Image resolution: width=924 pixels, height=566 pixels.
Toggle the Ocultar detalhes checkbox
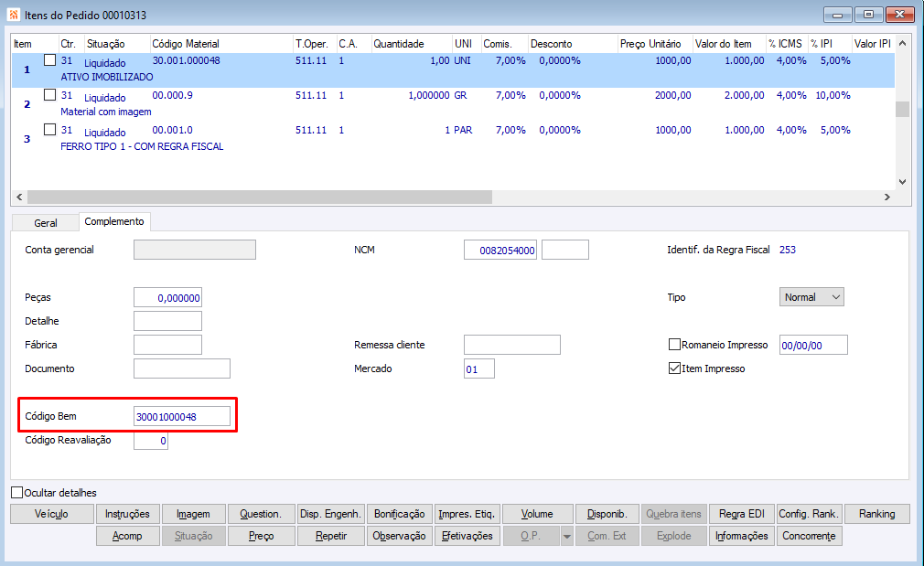coord(17,492)
